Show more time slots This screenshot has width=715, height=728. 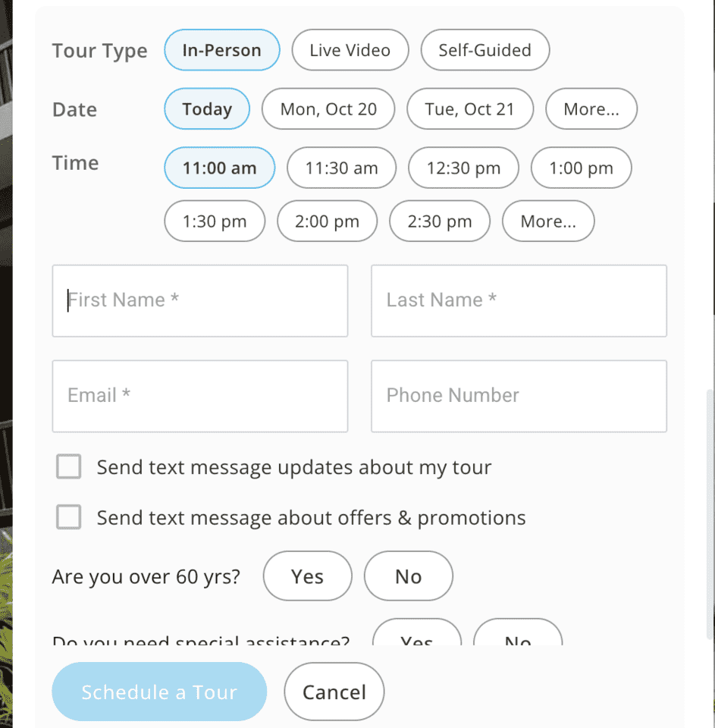click(547, 221)
